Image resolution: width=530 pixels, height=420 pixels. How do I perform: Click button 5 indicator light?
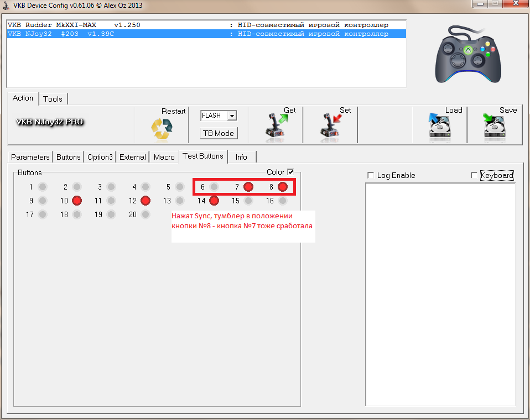pos(180,187)
